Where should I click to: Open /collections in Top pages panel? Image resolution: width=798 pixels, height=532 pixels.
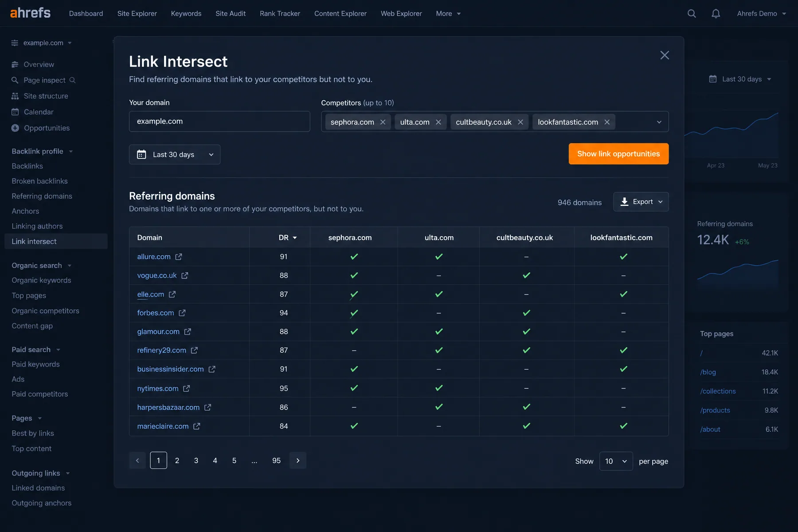click(x=718, y=391)
